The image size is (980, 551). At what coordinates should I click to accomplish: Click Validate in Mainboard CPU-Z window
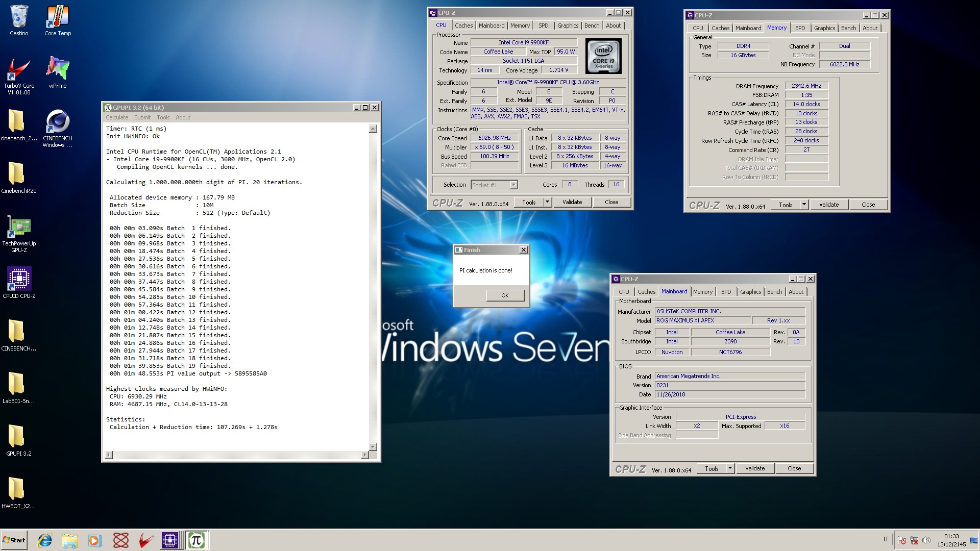click(x=755, y=468)
